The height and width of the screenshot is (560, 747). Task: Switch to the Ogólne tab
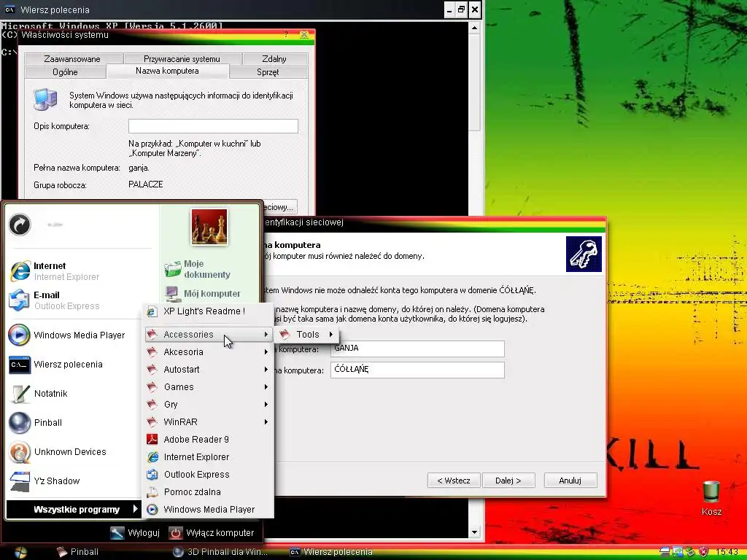tap(65, 72)
